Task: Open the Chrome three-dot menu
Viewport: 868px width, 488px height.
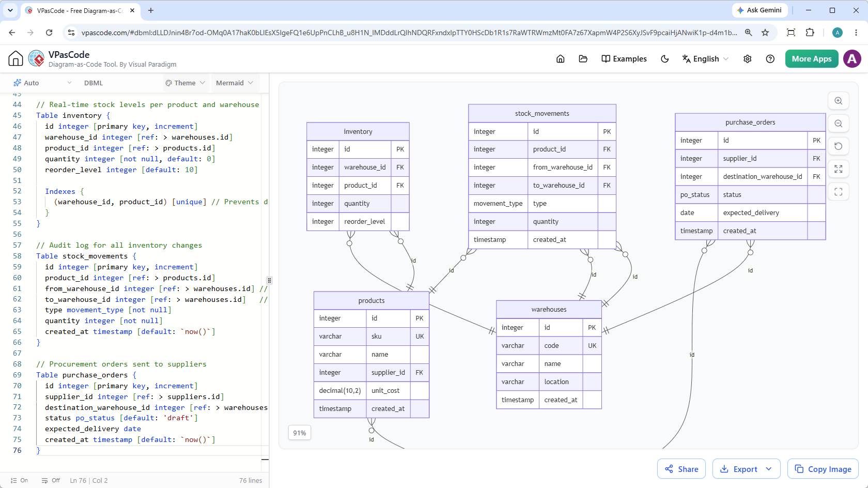Action: click(x=856, y=33)
